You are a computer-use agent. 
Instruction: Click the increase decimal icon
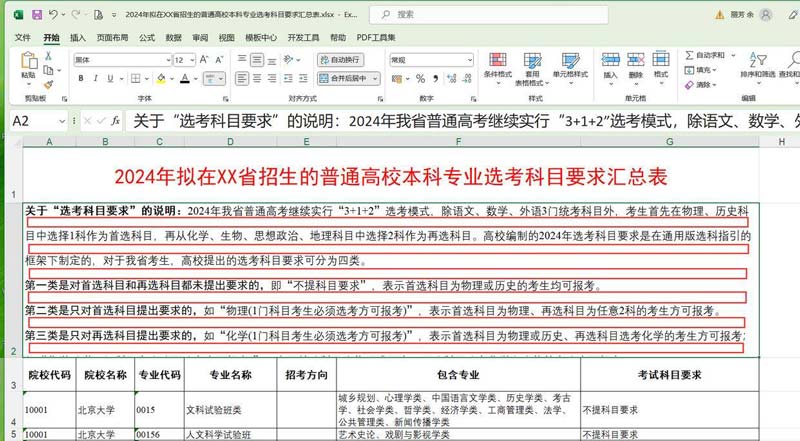(452, 79)
